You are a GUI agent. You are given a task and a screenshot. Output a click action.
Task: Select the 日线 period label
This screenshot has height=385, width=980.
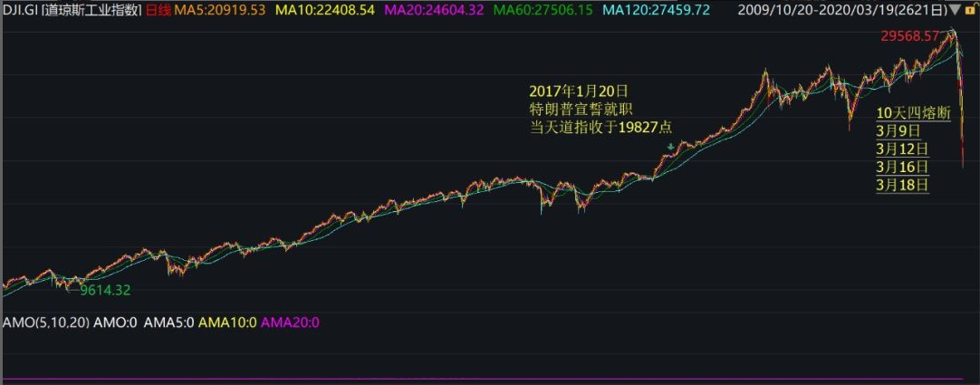[158, 10]
